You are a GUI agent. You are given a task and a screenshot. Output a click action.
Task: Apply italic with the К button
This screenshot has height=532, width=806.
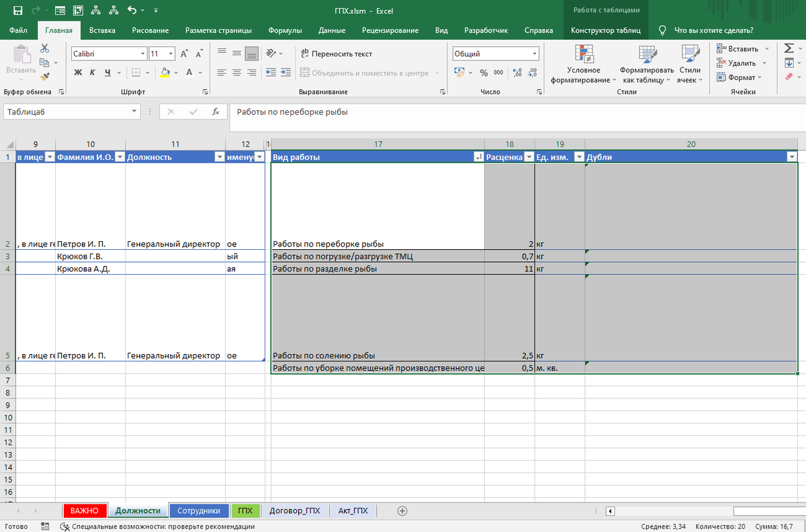coord(93,73)
